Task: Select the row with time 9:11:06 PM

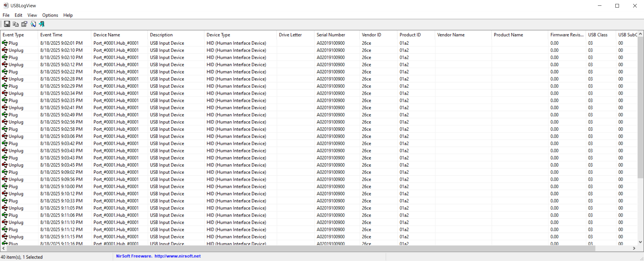Action: [x=319, y=215]
